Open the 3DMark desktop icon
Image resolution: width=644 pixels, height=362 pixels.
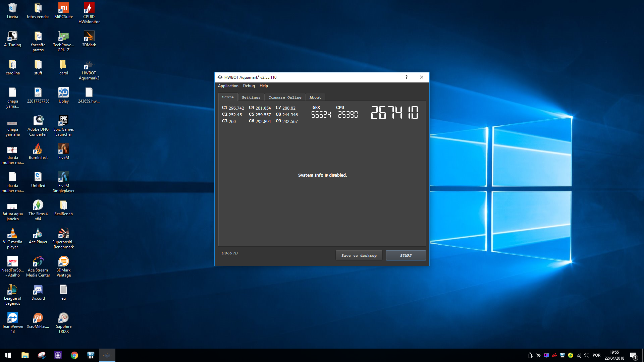(x=89, y=39)
